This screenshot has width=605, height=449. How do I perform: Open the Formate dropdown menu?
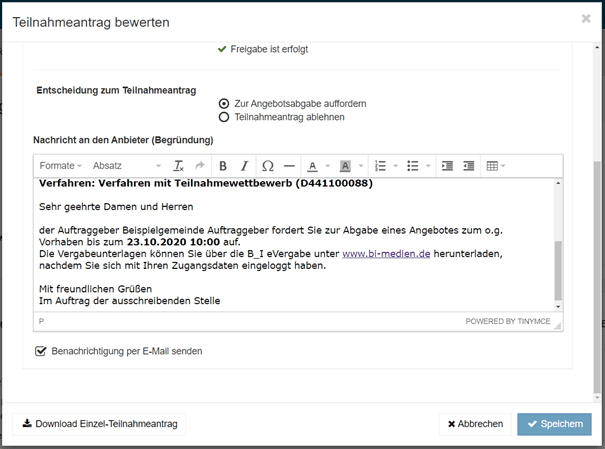coord(61,166)
